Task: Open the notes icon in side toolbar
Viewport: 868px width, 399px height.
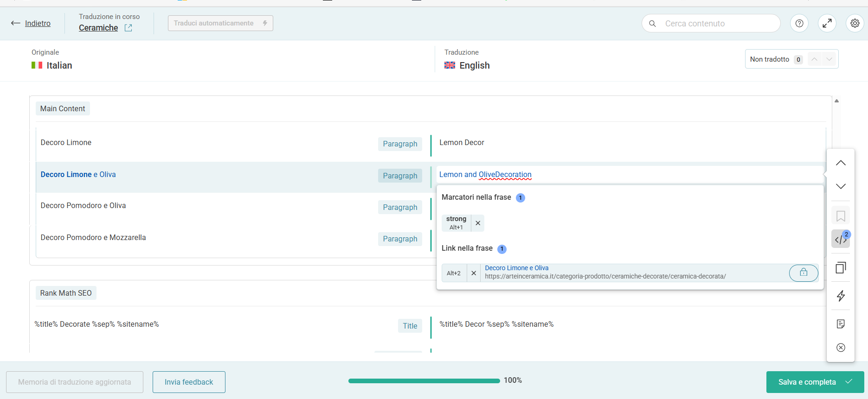Action: [840, 324]
